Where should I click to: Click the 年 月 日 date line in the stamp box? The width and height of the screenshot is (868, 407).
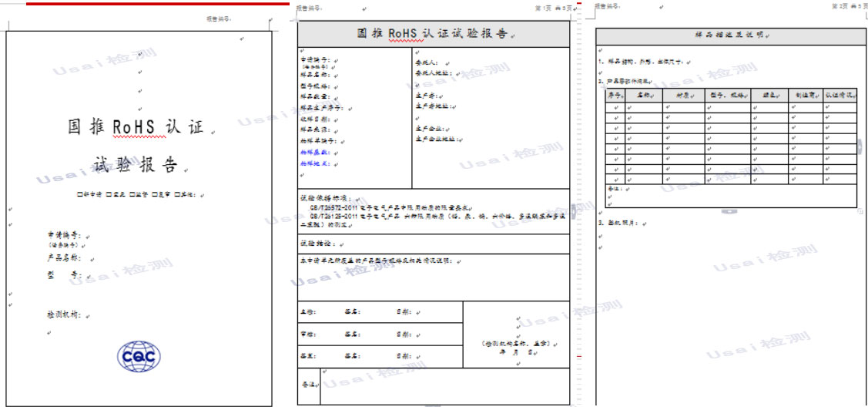(x=516, y=351)
